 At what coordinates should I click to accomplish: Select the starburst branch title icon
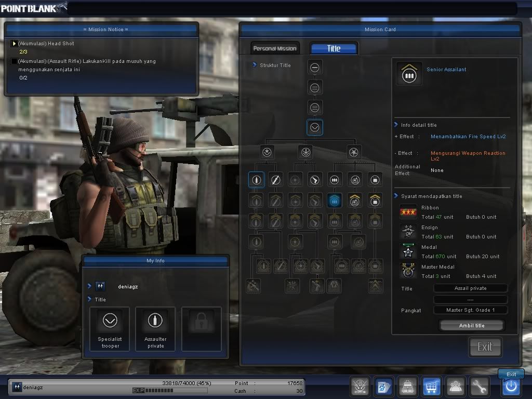tap(354, 152)
